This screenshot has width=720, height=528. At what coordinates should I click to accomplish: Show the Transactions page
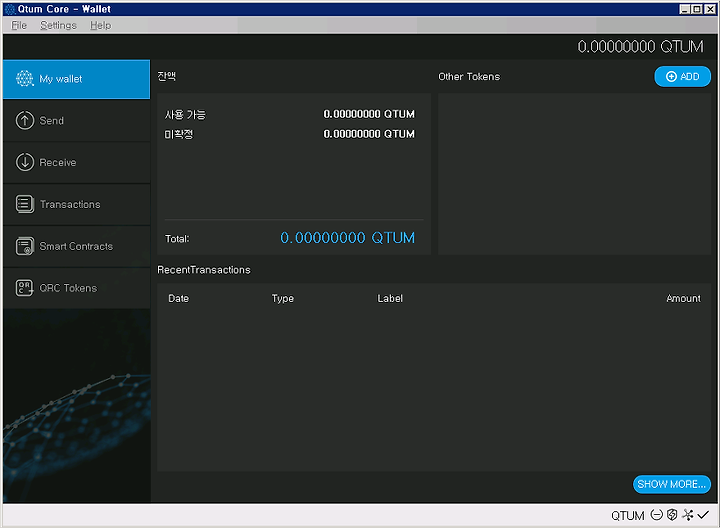pyautogui.click(x=76, y=204)
